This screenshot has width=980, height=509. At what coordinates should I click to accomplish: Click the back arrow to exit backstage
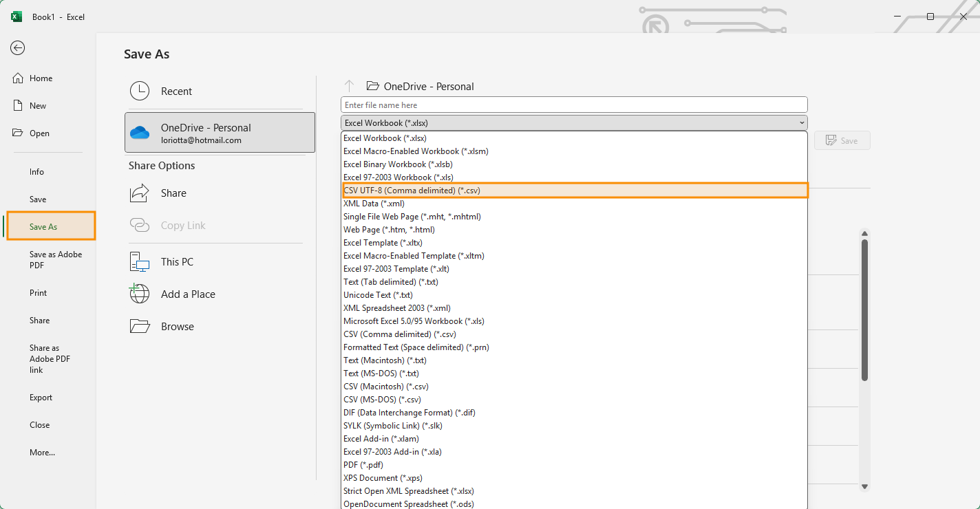pos(18,47)
